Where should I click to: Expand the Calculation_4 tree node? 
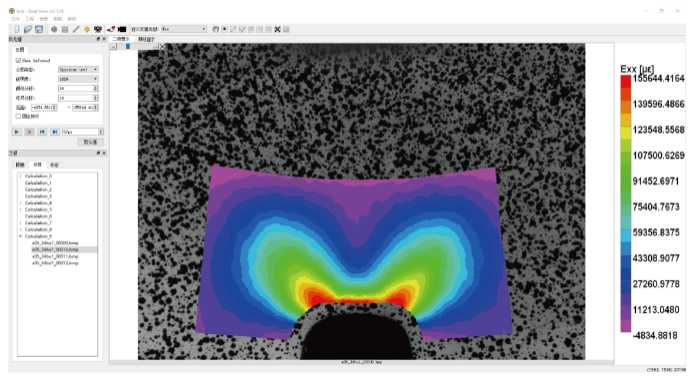coord(20,203)
